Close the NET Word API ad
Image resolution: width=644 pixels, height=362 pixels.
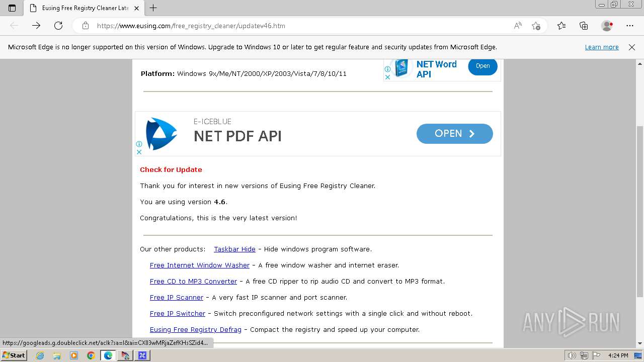tap(387, 77)
